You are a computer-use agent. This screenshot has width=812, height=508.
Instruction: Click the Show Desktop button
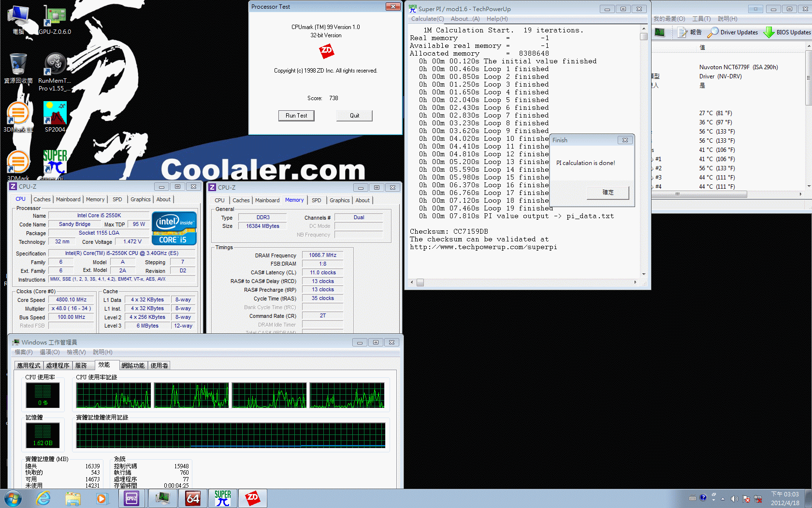click(808, 499)
